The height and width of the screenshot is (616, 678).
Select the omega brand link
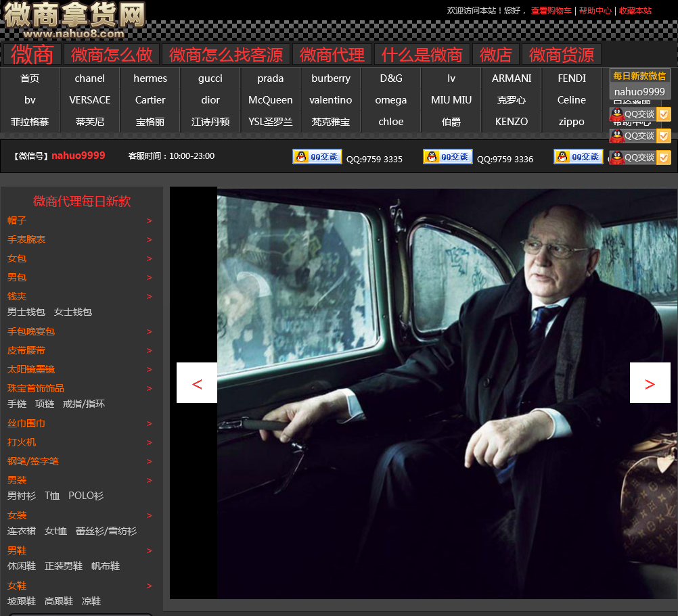click(x=391, y=100)
